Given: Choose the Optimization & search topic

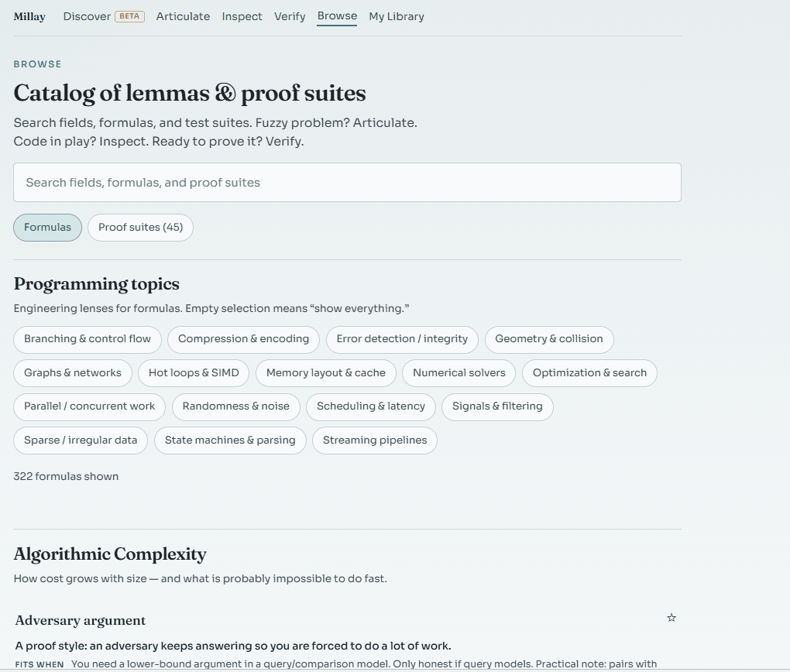Looking at the screenshot, I should [x=589, y=372].
